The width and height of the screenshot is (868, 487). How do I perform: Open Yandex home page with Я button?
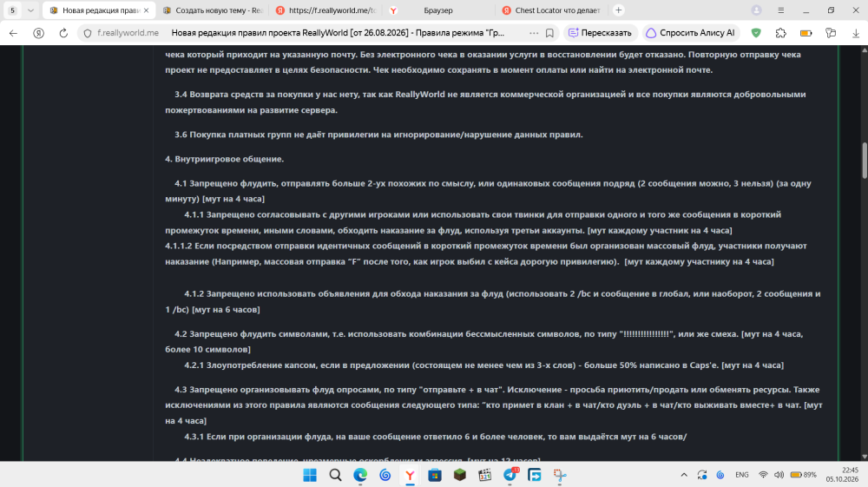point(38,33)
